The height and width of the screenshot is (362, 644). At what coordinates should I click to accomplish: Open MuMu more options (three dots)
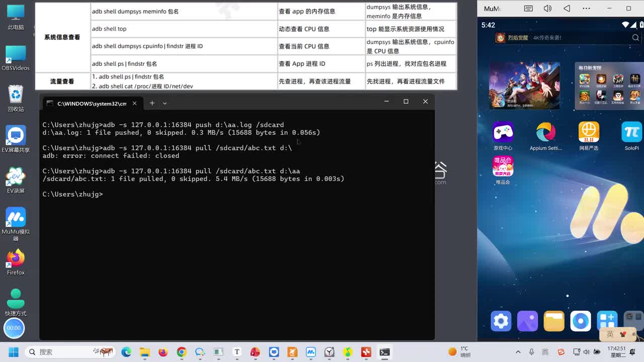coord(586,9)
